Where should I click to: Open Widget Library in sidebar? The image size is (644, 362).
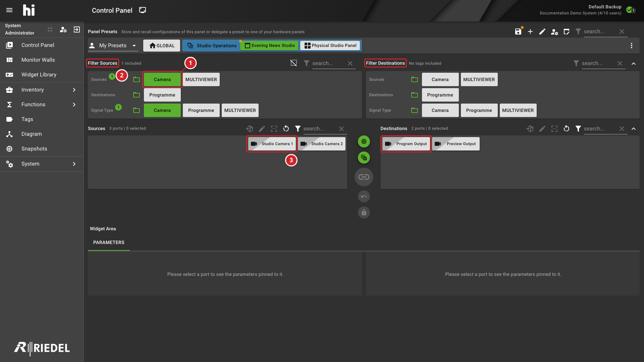click(42, 75)
